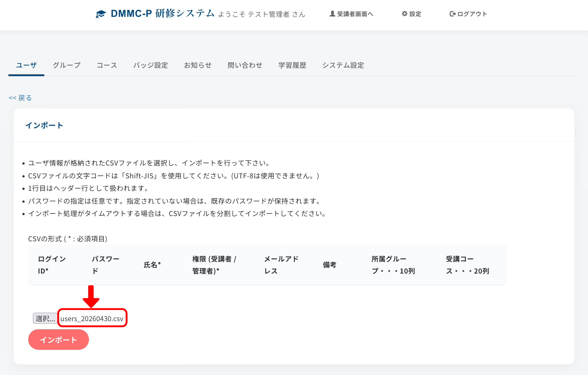Screen dimensions: 588x375
Task: Switch to the グループ tab
Action: pyautogui.click(x=67, y=65)
